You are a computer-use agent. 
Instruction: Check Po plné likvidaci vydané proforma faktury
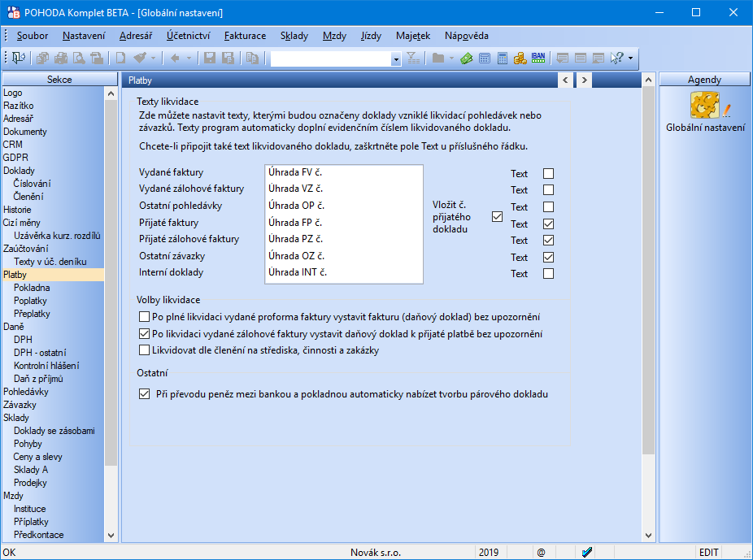tap(144, 317)
